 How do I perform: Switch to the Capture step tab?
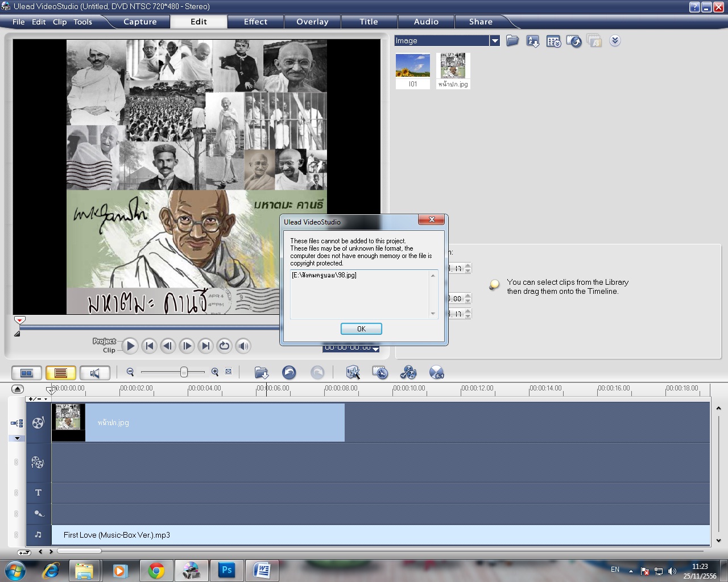[x=140, y=22]
